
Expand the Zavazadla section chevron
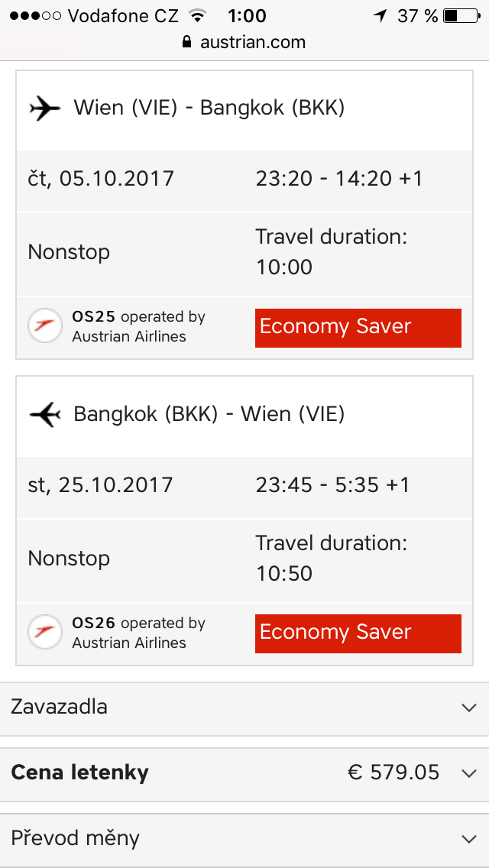click(469, 708)
